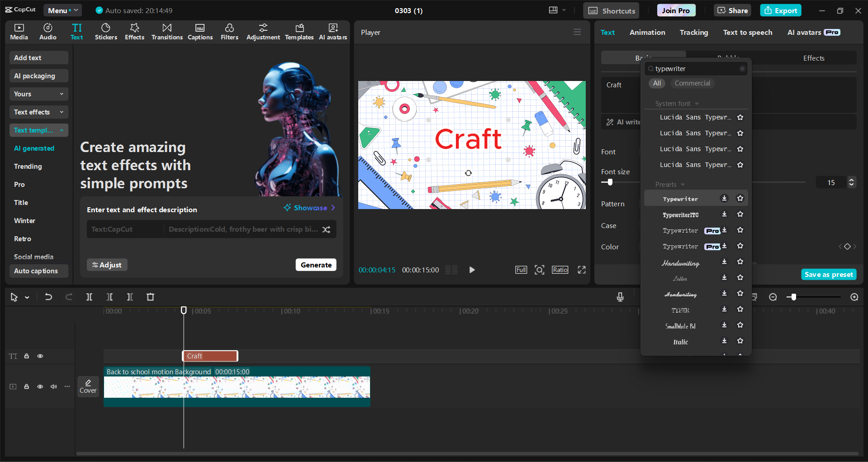Image resolution: width=868 pixels, height=462 pixels.
Task: Click the Undo icon above the timeline
Action: click(x=48, y=297)
